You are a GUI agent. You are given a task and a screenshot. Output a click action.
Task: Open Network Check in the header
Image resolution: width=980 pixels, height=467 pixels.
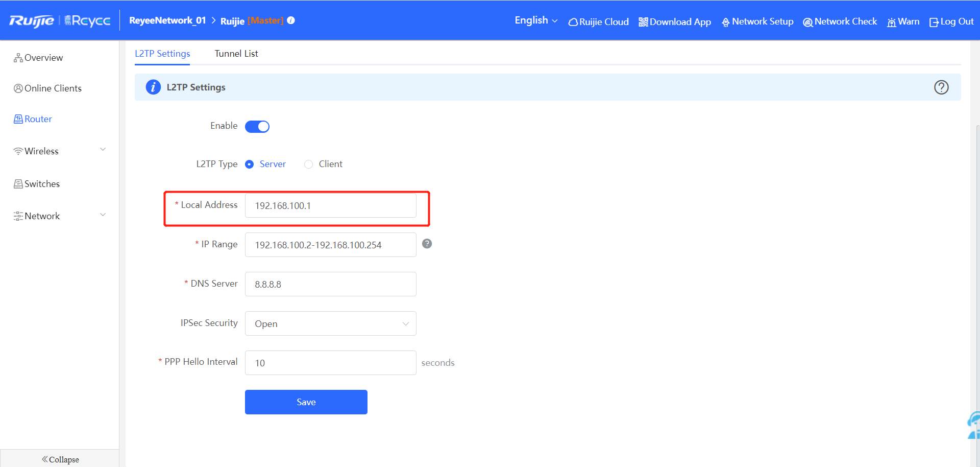click(x=840, y=21)
